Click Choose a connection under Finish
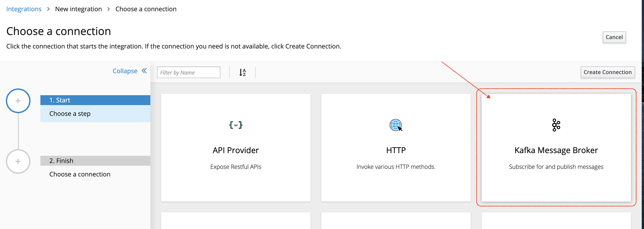The width and height of the screenshot is (644, 229). (80, 174)
